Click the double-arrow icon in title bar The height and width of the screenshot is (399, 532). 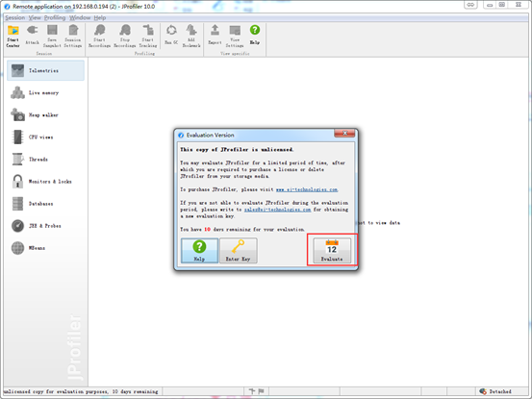[x=470, y=5]
